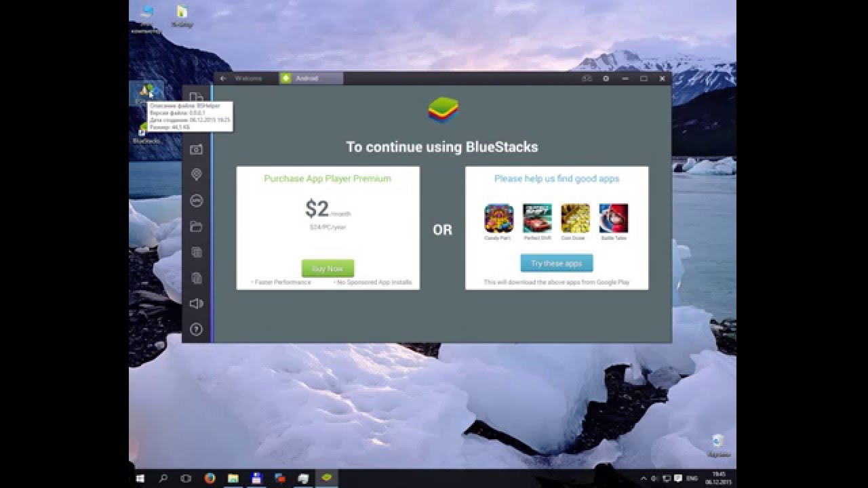Select the Candy Party app icon
The height and width of the screenshot is (488, 868).
[498, 219]
